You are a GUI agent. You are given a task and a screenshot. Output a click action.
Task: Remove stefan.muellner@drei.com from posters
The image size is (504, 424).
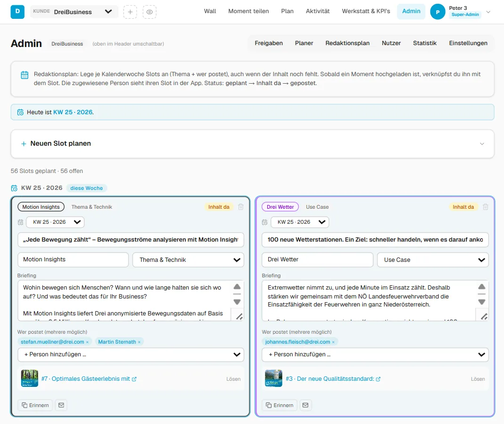tap(87, 342)
